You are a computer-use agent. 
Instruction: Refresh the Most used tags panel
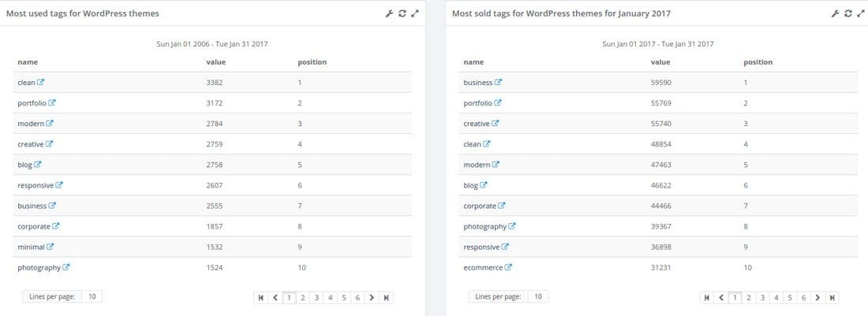click(402, 13)
